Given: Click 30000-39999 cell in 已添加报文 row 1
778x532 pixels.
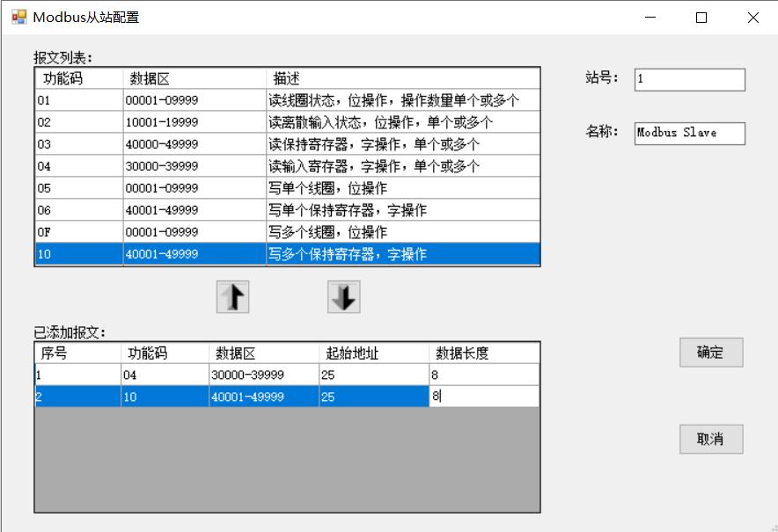Looking at the screenshot, I should tap(264, 375).
